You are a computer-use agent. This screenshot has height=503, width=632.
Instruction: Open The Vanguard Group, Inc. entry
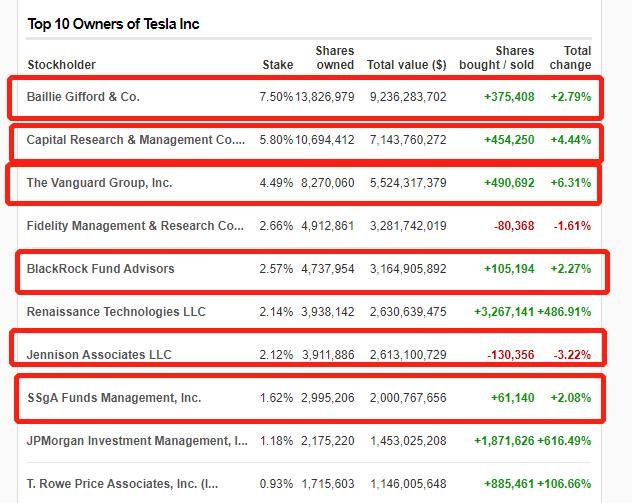tap(99, 183)
